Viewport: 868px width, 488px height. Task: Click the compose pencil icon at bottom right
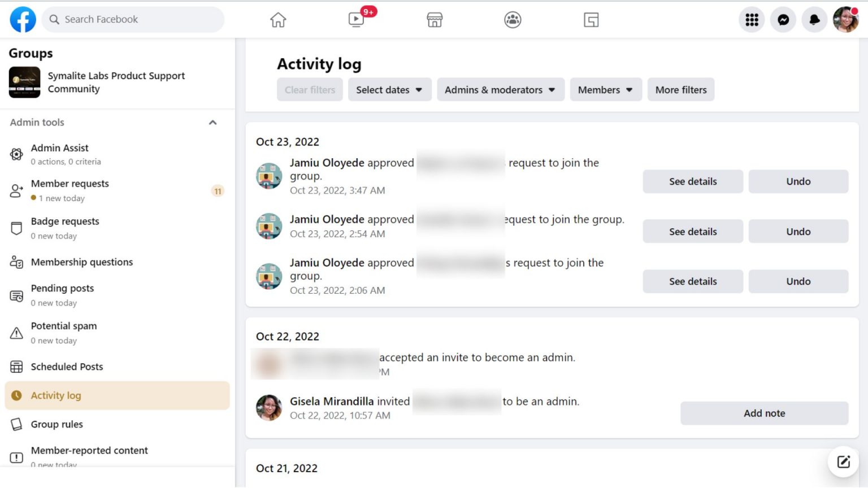(x=843, y=461)
